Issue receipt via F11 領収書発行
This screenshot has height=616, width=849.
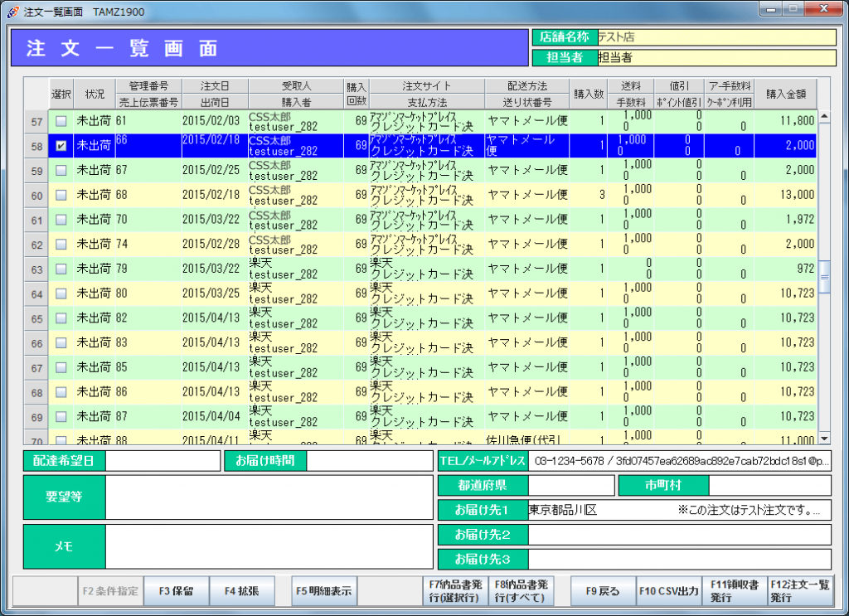pos(734,591)
